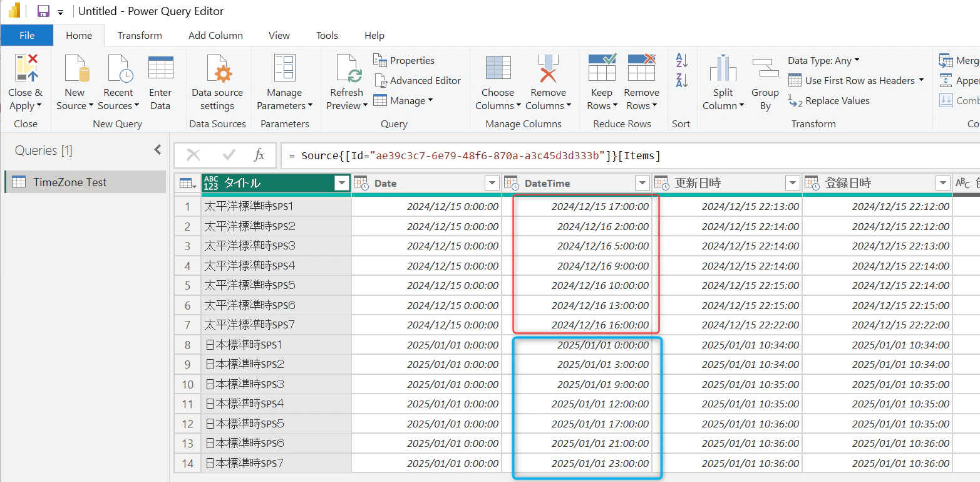The height and width of the screenshot is (482, 980).
Task: Confirm the formula with the checkmark
Action: click(x=229, y=155)
